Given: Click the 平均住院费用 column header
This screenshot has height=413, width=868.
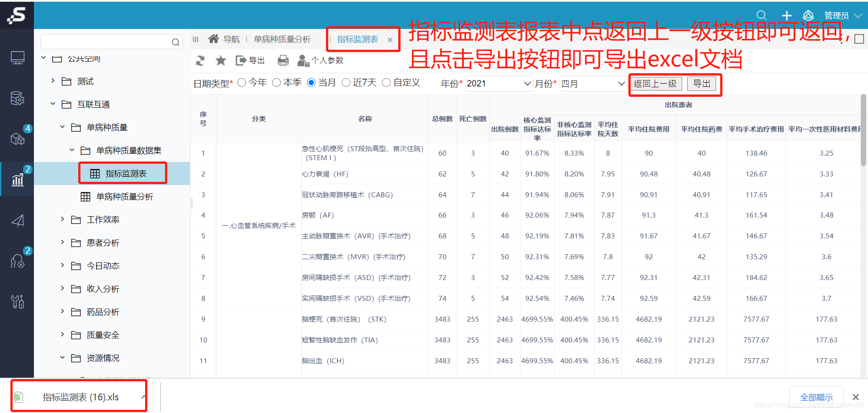Looking at the screenshot, I should (649, 129).
